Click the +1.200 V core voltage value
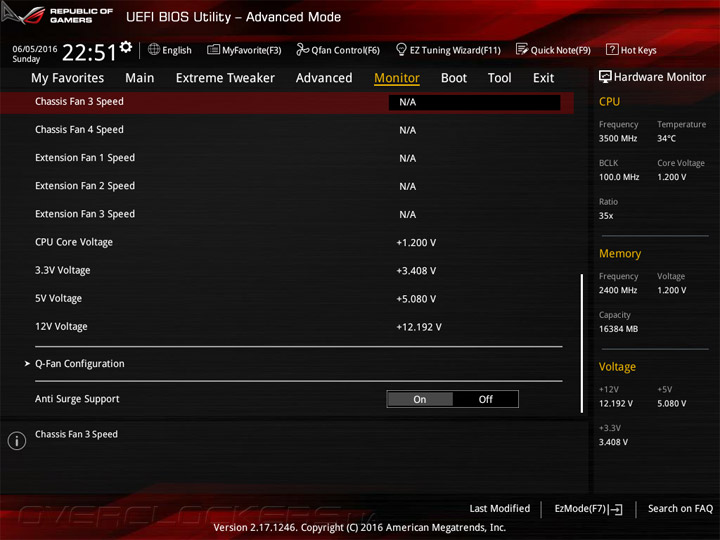The width and height of the screenshot is (720, 540). click(x=416, y=243)
